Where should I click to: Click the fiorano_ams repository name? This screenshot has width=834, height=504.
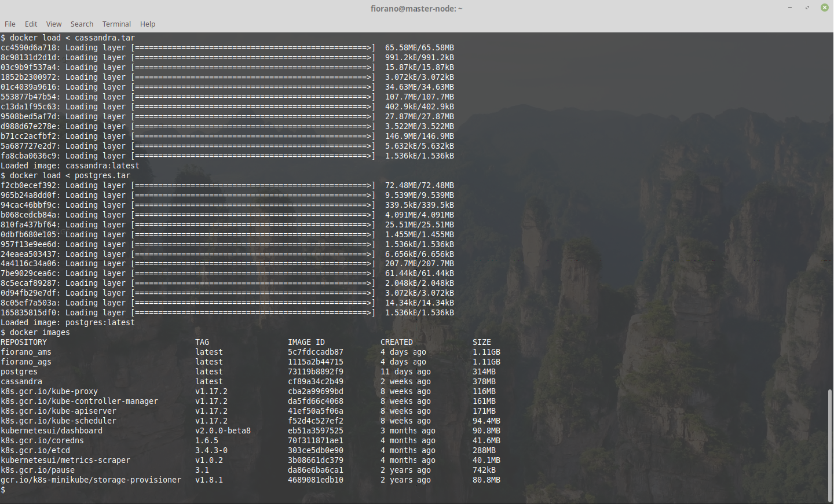click(26, 352)
